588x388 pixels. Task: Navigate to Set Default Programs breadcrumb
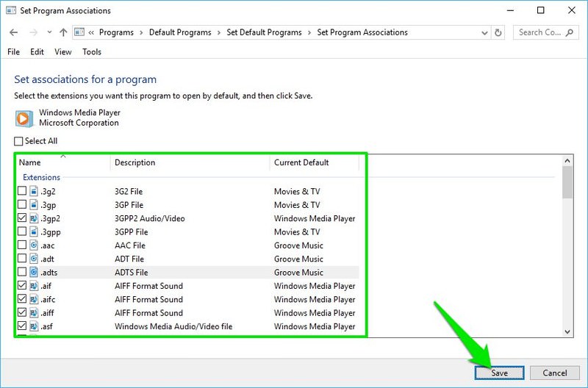point(264,32)
